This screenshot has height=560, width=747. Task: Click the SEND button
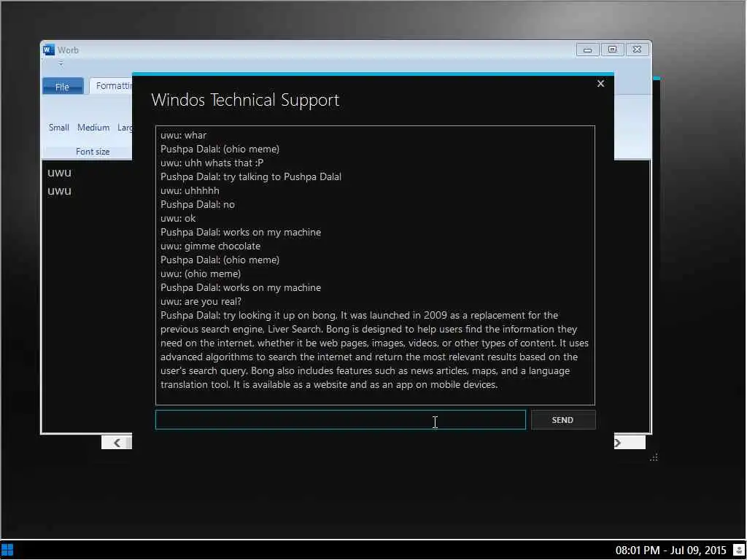click(563, 420)
